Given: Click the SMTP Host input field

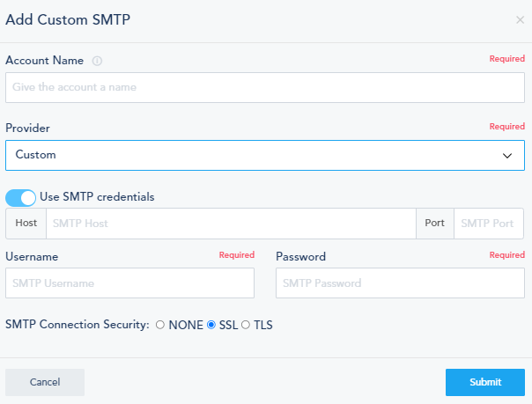Looking at the screenshot, I should click(230, 224).
